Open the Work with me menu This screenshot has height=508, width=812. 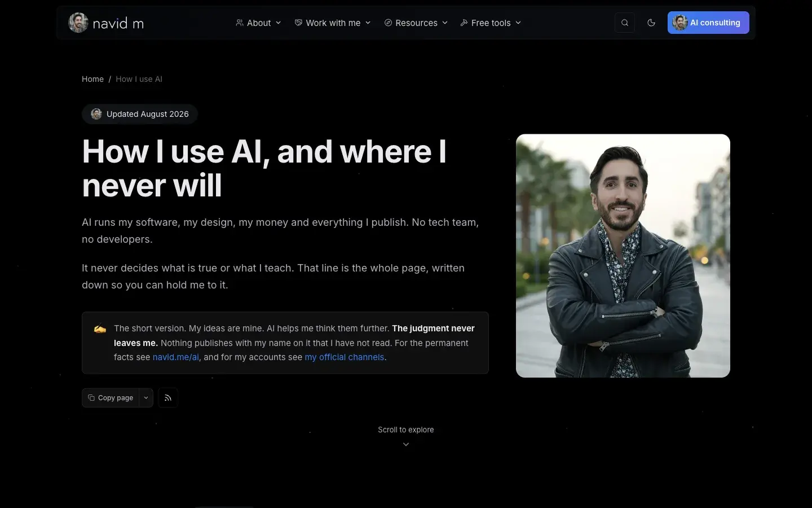pos(333,23)
